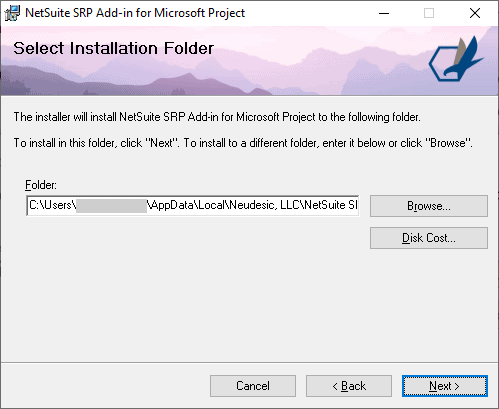Minimize the installer window
The image size is (499, 409).
(384, 13)
